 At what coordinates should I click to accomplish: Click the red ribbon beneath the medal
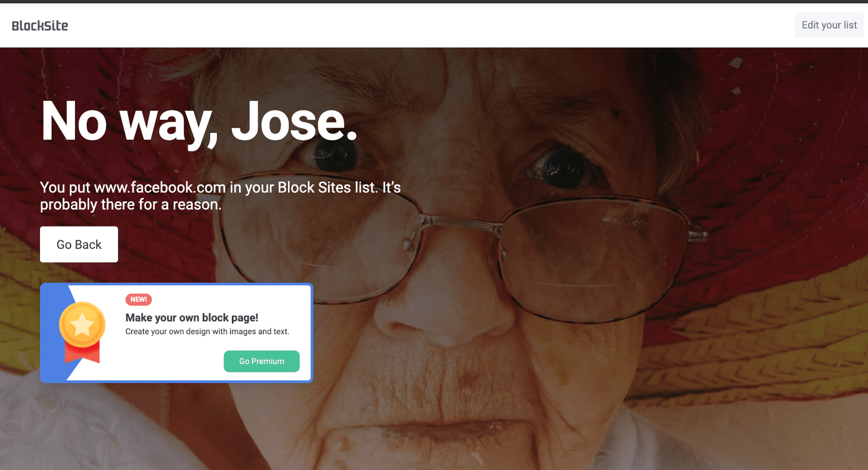click(82, 352)
